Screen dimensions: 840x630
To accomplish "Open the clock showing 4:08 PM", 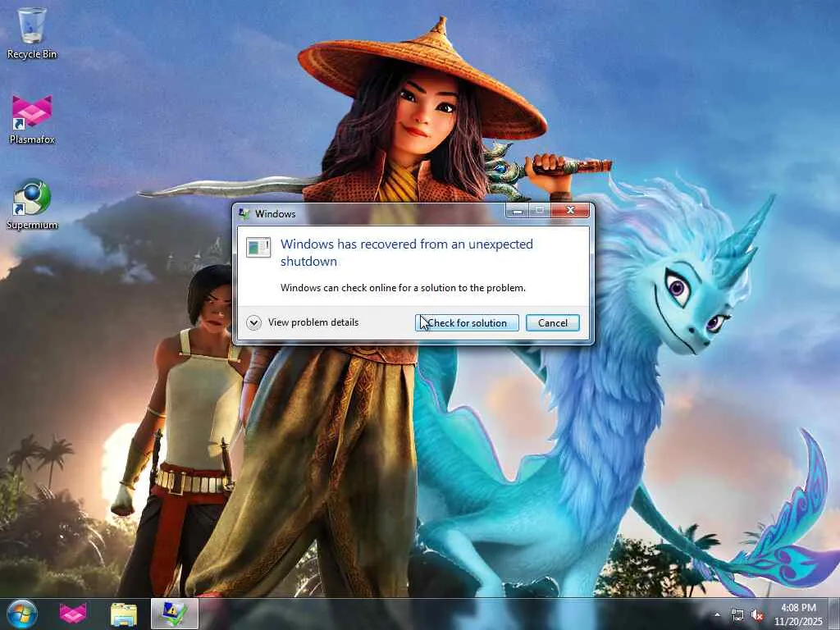I will point(797,614).
